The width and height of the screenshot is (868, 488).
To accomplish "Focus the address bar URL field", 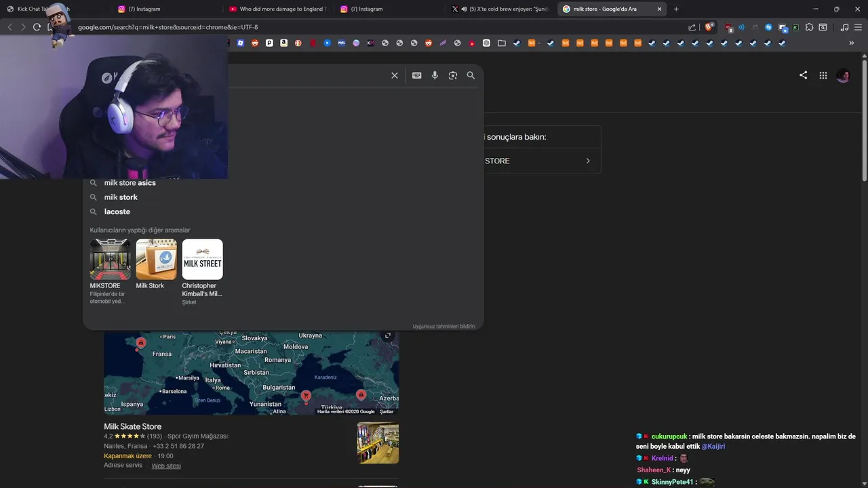I will point(380,27).
